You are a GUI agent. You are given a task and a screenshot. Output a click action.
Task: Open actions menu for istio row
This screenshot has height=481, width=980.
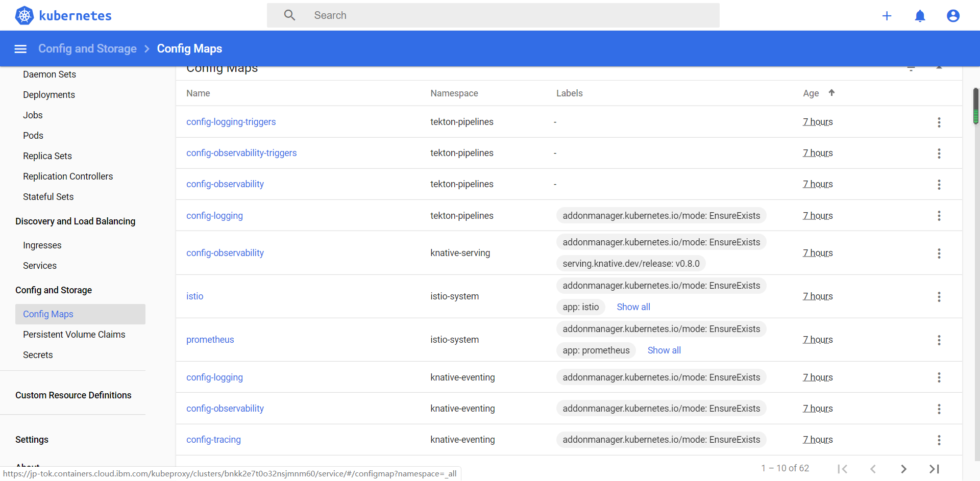(x=939, y=297)
